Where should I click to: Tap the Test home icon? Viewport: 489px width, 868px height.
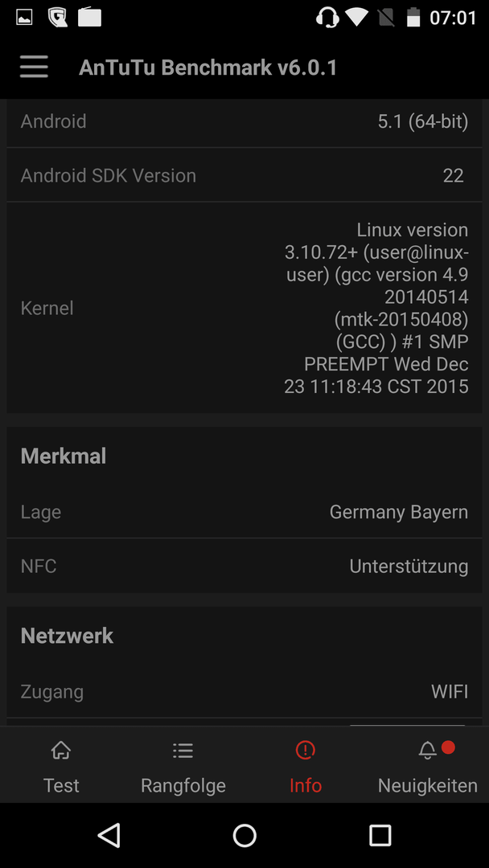point(61,751)
